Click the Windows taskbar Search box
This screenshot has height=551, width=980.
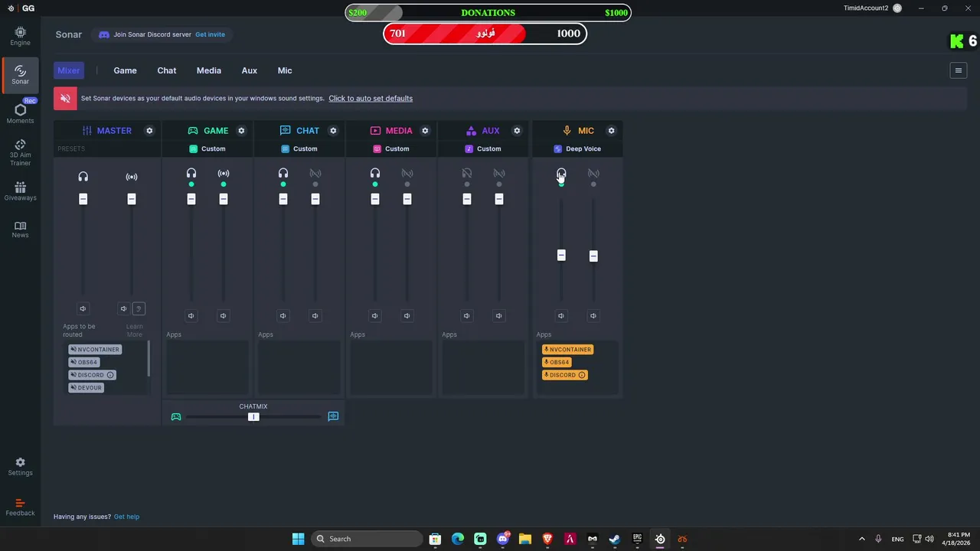coord(367,539)
